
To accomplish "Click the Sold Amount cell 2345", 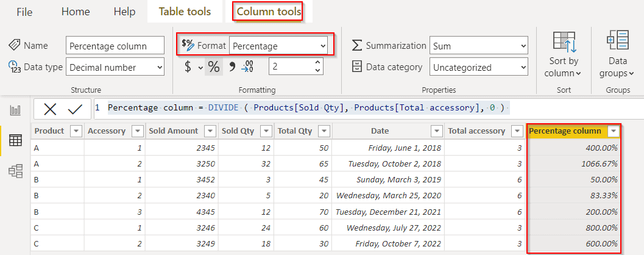I will point(182,148).
